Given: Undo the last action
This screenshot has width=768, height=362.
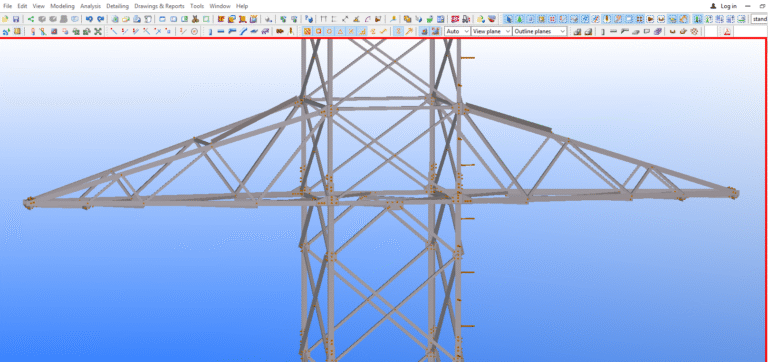Looking at the screenshot, I should pos(89,19).
